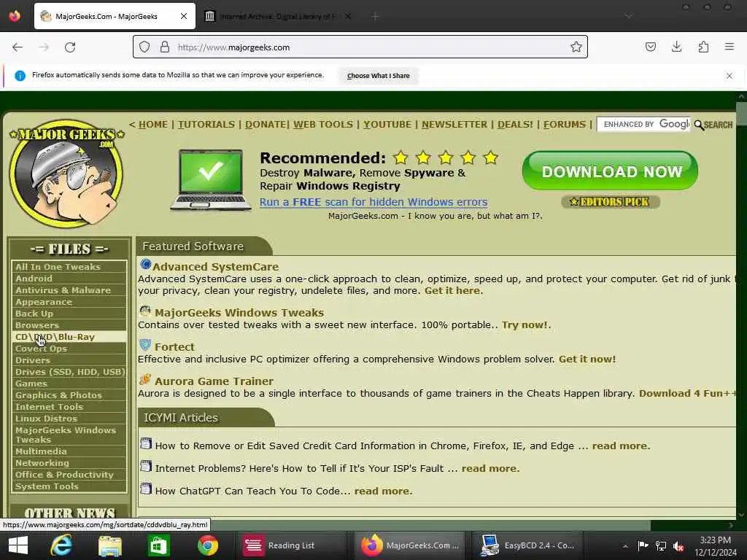Click the Credit Card article notepad icon
The width and height of the screenshot is (747, 560).
pos(146,444)
